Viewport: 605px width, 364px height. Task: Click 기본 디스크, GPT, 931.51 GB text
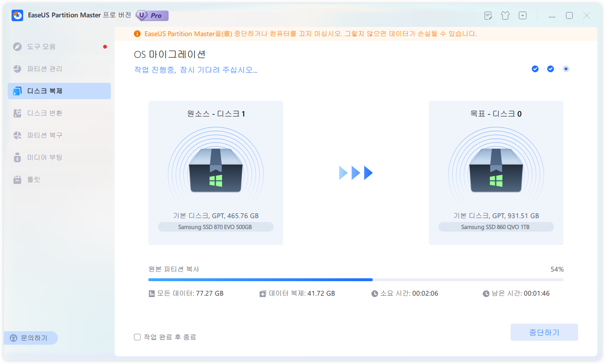pos(496,216)
